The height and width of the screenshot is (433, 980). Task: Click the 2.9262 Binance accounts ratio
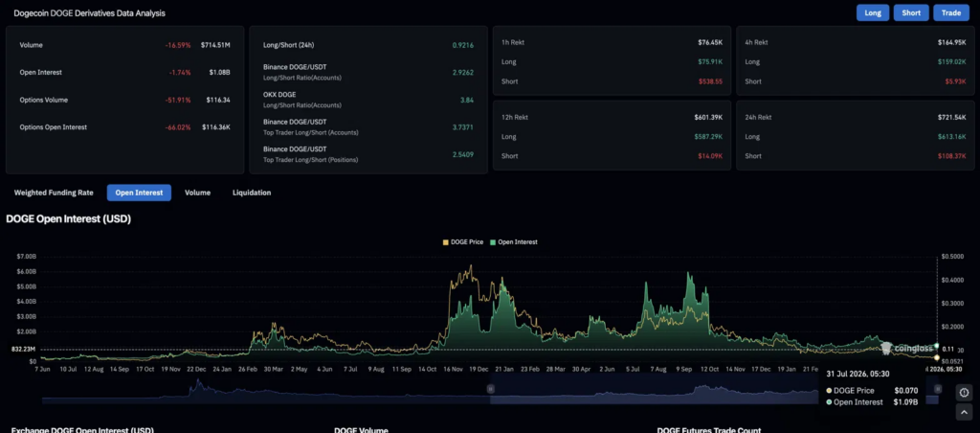463,73
